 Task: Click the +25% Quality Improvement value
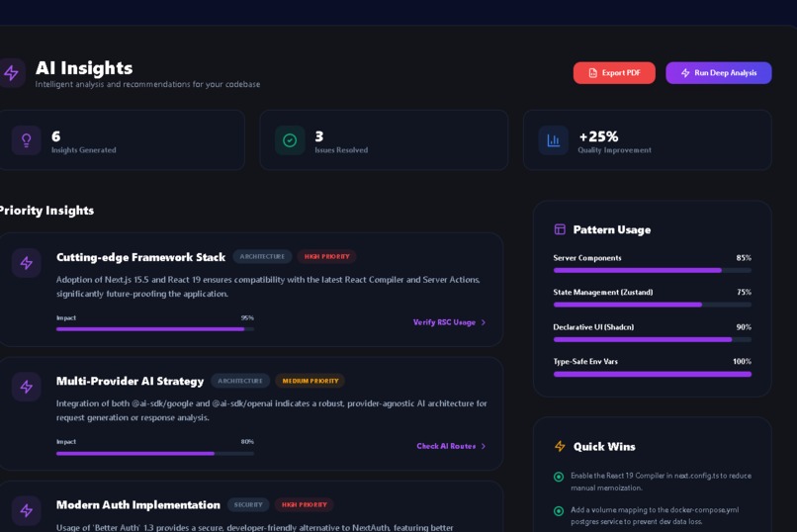(x=599, y=136)
